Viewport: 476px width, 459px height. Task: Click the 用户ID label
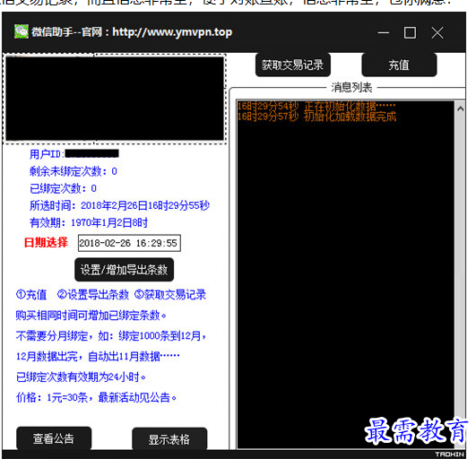pyautogui.click(x=47, y=154)
